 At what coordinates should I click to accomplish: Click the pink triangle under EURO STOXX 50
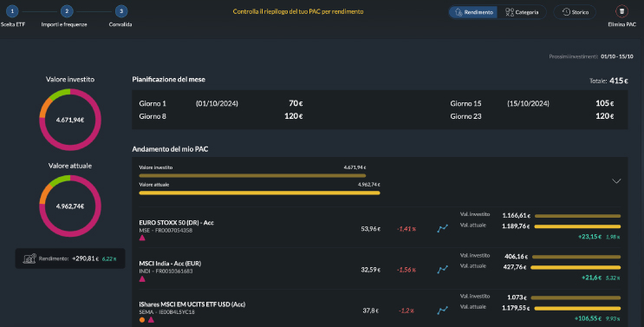click(142, 238)
